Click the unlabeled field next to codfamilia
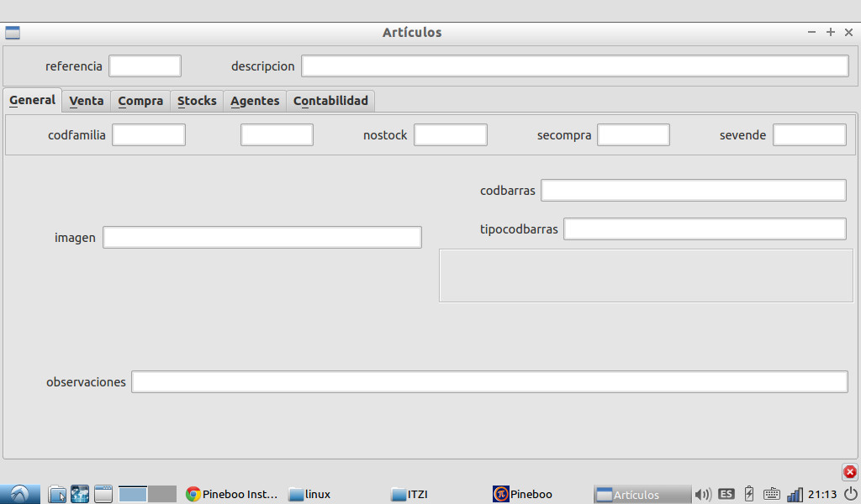This screenshot has height=504, width=861. (277, 135)
